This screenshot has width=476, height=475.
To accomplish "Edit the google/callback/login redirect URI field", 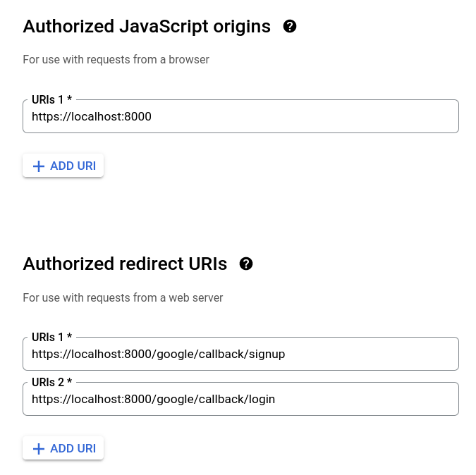I will (240, 399).
